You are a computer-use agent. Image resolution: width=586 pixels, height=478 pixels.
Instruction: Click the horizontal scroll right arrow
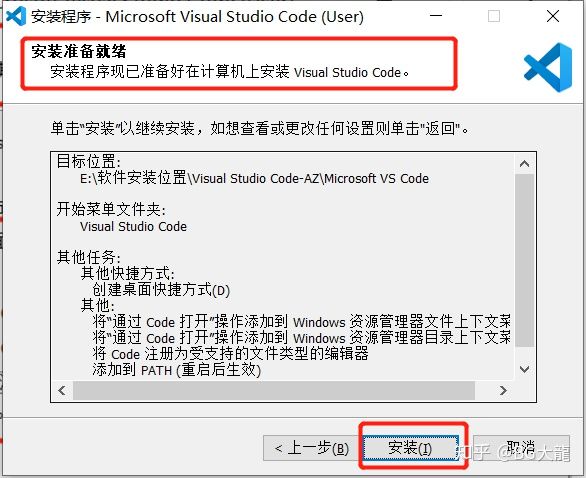click(503, 391)
